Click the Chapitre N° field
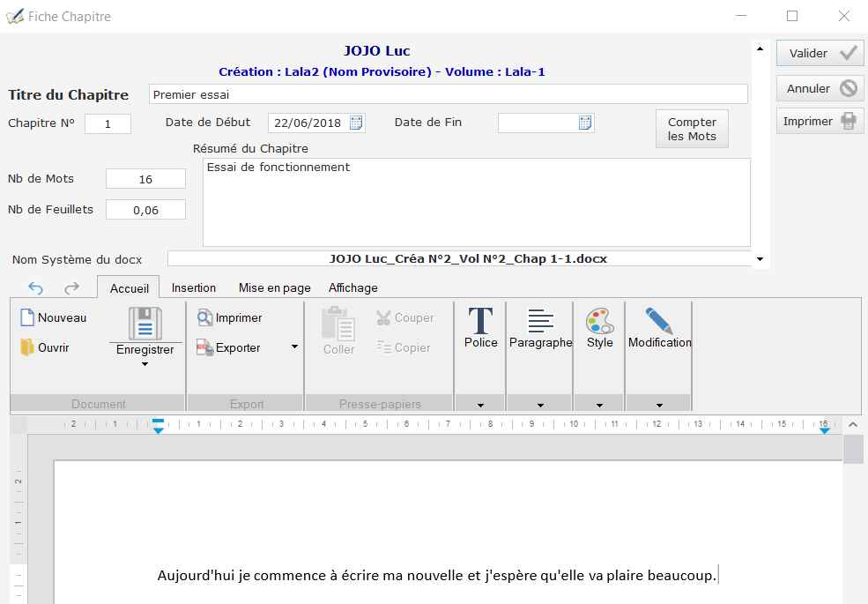The height and width of the screenshot is (604, 868). pos(108,123)
